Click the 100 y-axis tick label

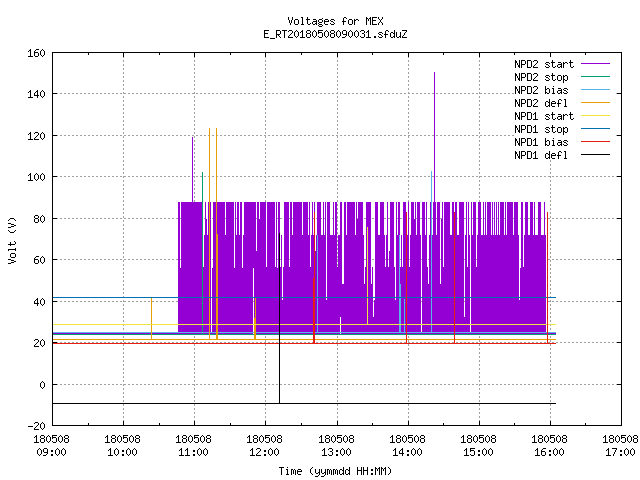point(36,177)
